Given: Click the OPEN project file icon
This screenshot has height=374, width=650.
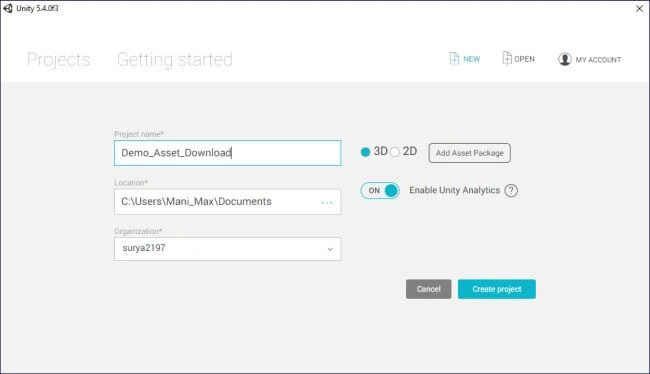Looking at the screenshot, I should click(x=507, y=58).
